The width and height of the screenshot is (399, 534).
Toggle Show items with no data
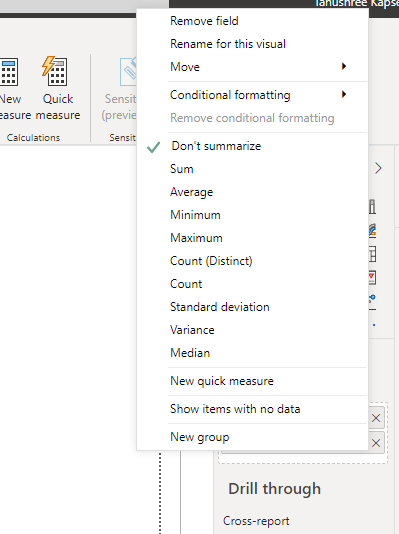(x=252, y=409)
